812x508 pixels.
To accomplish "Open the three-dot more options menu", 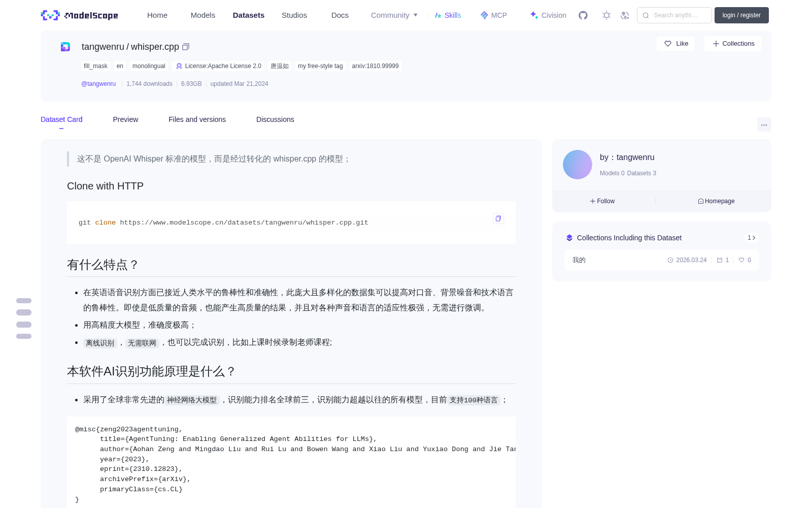I will (764, 124).
